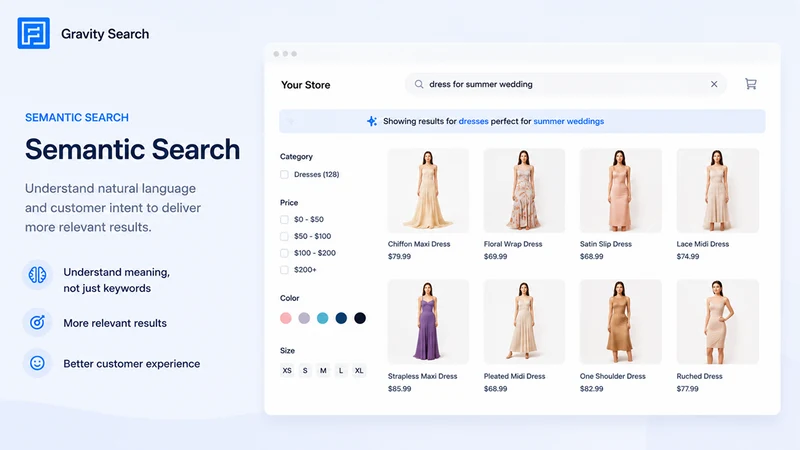The image size is (800, 450).
Task: Click the AI sparkle icon in results banner
Action: 372,121
